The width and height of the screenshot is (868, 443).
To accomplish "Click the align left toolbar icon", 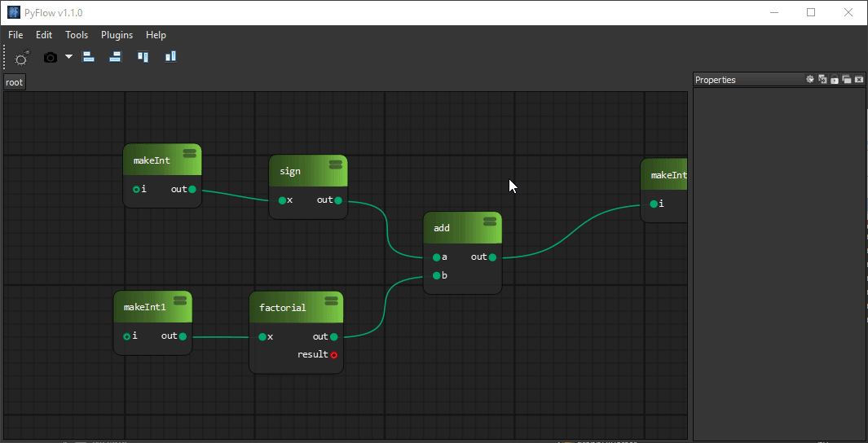I will pos(89,57).
